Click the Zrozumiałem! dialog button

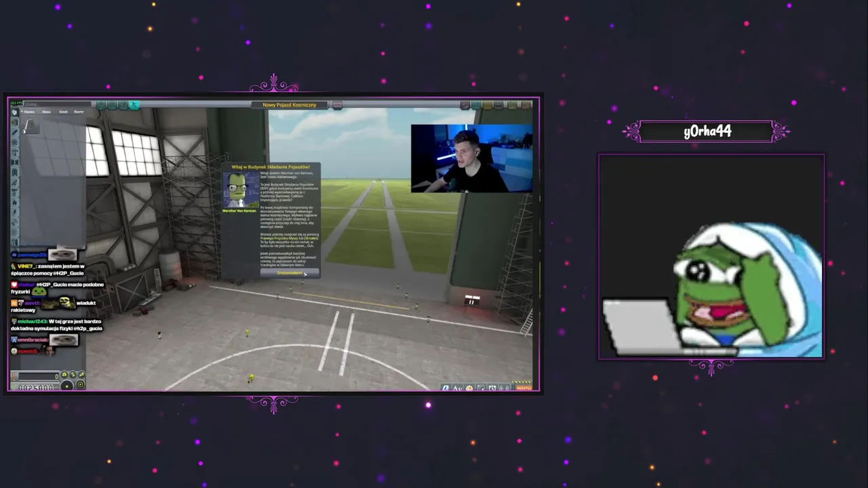point(290,273)
